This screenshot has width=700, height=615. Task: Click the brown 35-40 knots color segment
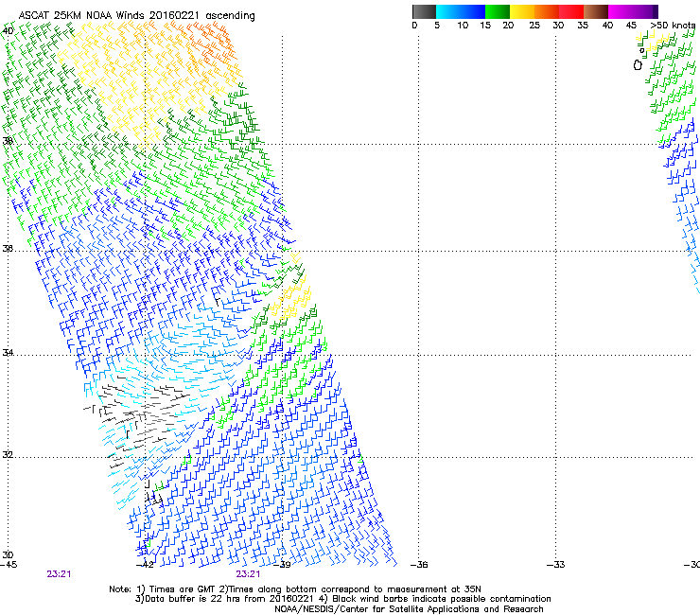click(x=596, y=11)
